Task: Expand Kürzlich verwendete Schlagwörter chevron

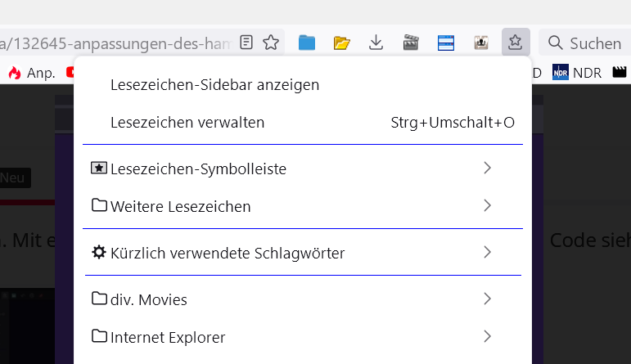Action: coord(487,253)
